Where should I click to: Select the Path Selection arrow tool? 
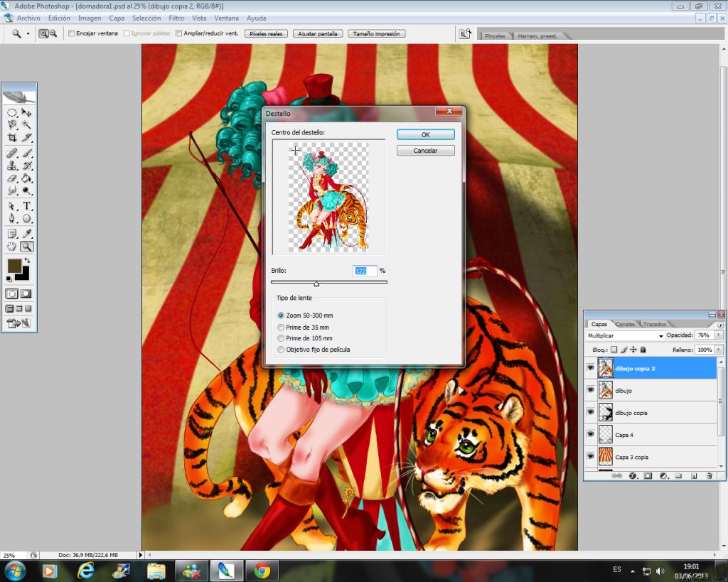12,206
